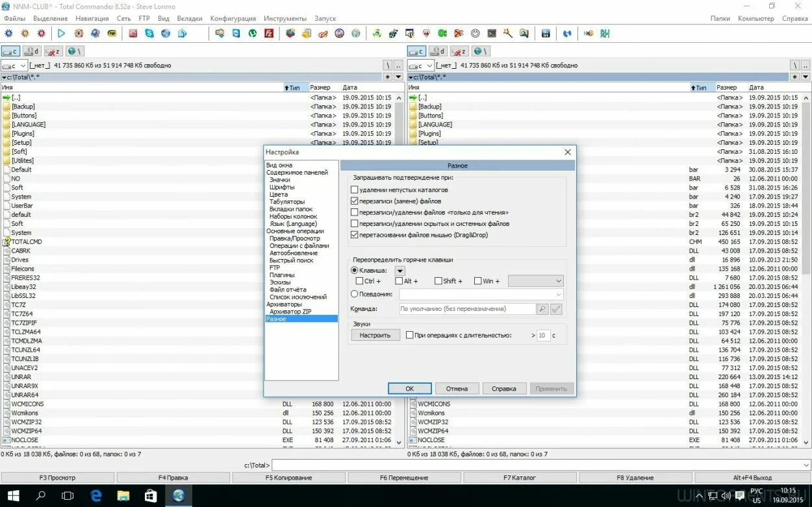Open the Навигация menu
Image resolution: width=812 pixels, height=507 pixels.
(x=92, y=19)
